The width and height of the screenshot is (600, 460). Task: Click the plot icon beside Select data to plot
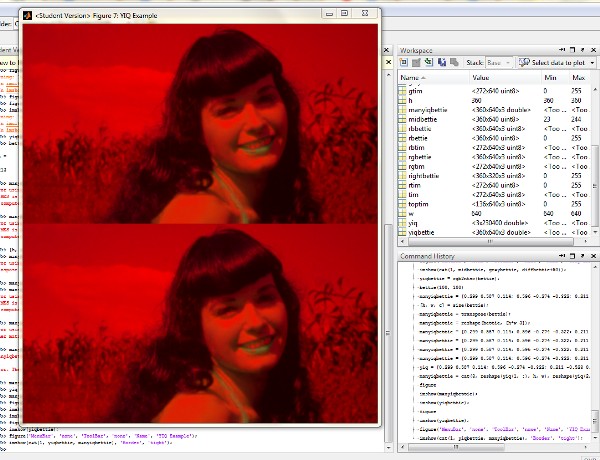pos(524,62)
